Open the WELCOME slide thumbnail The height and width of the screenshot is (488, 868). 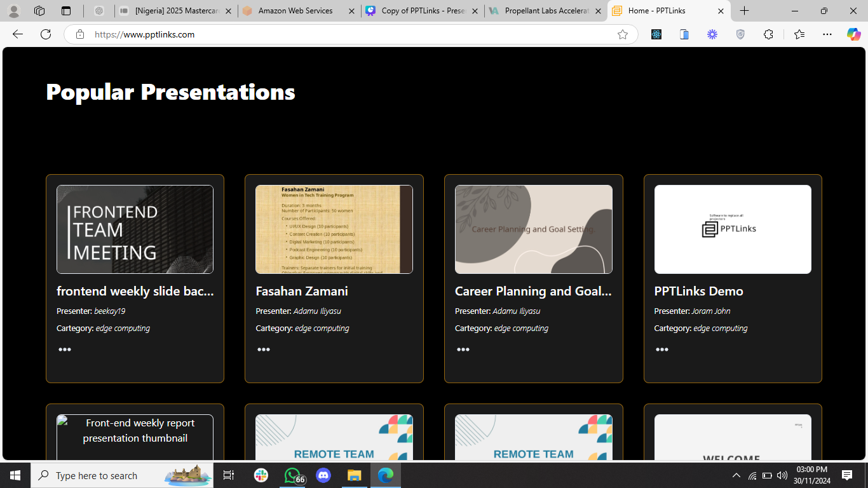[x=733, y=437]
